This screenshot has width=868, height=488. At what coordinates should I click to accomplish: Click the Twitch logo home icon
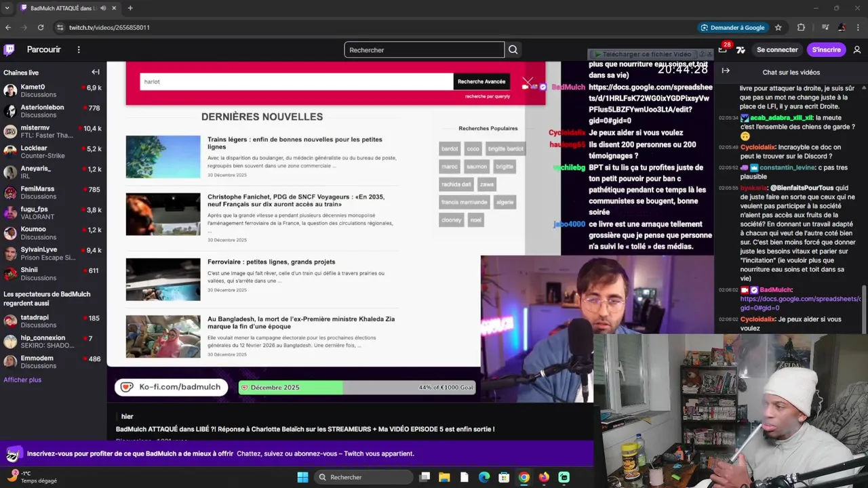pos(9,49)
